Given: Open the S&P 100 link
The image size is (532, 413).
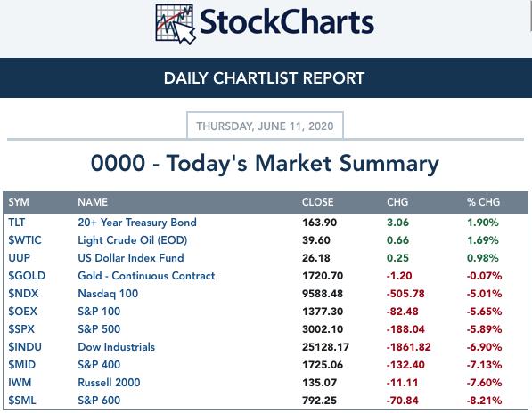Looking at the screenshot, I should [99, 312].
